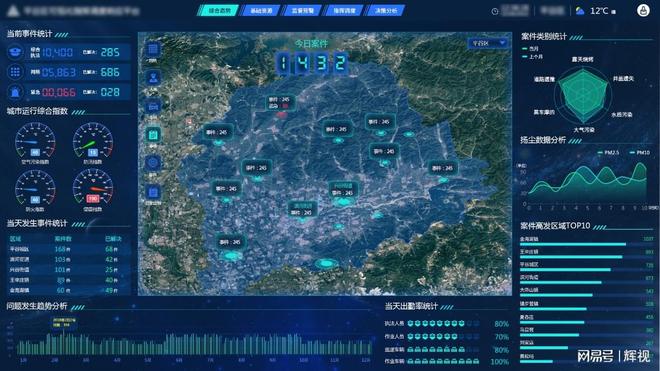Image resolution: width=660 pixels, height=371 pixels.
Task: Click the 285 resolved value
Action: pos(110,53)
